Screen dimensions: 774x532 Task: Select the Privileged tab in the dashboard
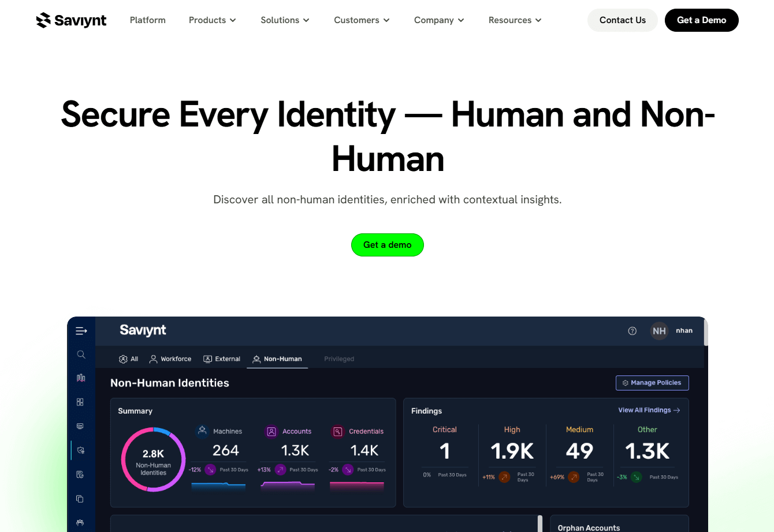coord(339,359)
